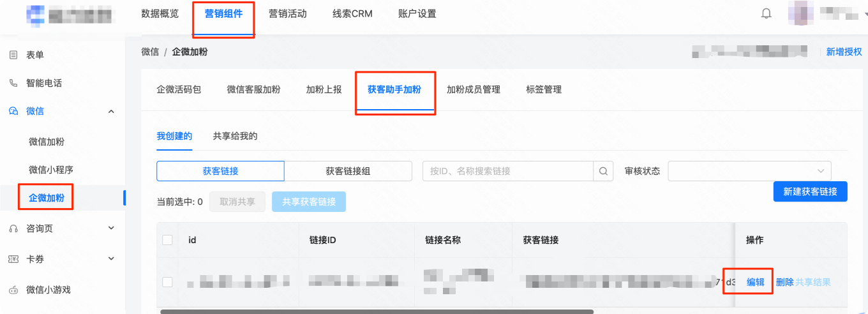Click the 新增授权 link

[x=844, y=52]
